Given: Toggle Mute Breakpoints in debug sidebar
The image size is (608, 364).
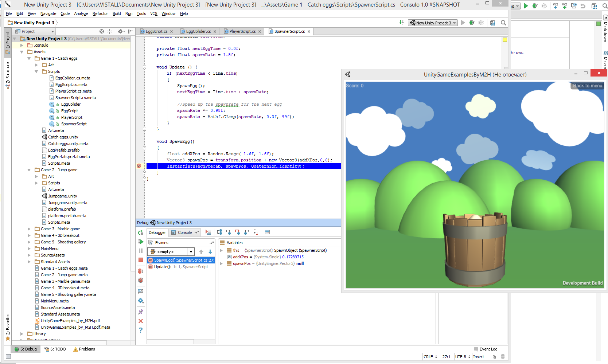Looking at the screenshot, I should click(141, 280).
